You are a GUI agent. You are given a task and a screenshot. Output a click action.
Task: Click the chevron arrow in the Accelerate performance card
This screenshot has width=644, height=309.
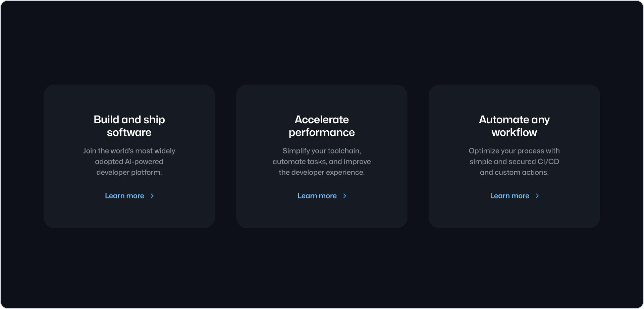(345, 196)
